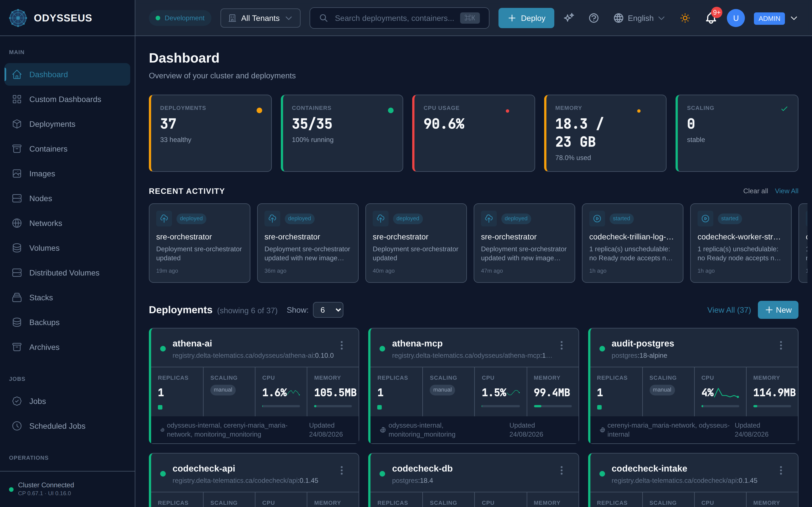
Task: Open codecheck-db three-dot options menu
Action: (x=561, y=470)
